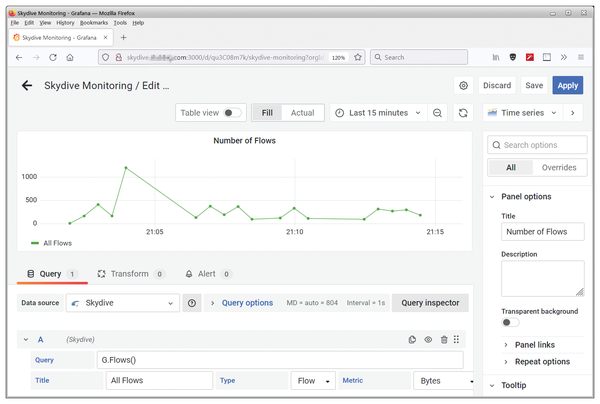600x404 pixels.
Task: Switch to the Alert tab
Action: 209,274
